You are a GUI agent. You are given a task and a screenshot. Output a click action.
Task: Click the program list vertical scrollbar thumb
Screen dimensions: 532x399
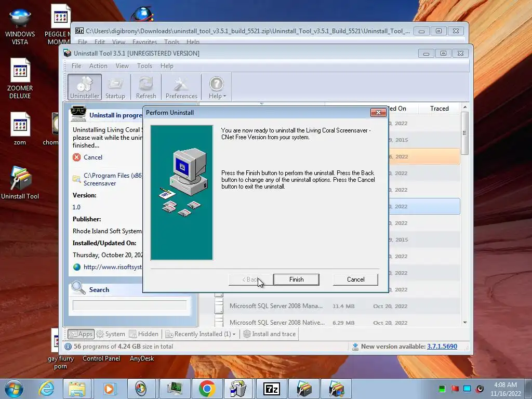(465, 133)
